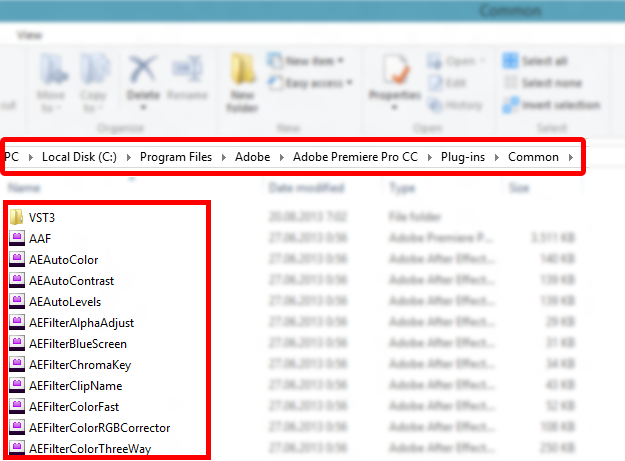Sort by Date modified column header
Image resolution: width=625 pixels, height=461 pixels.
point(307,188)
